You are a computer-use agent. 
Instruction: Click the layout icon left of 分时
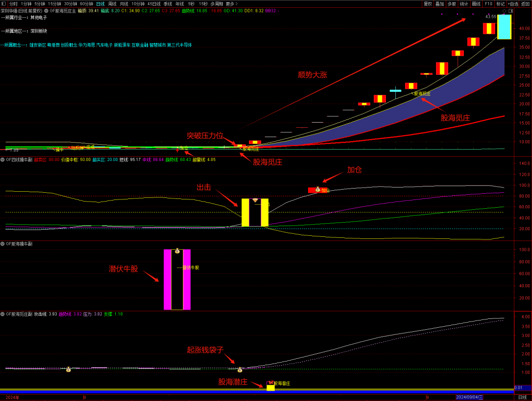point(4,4)
